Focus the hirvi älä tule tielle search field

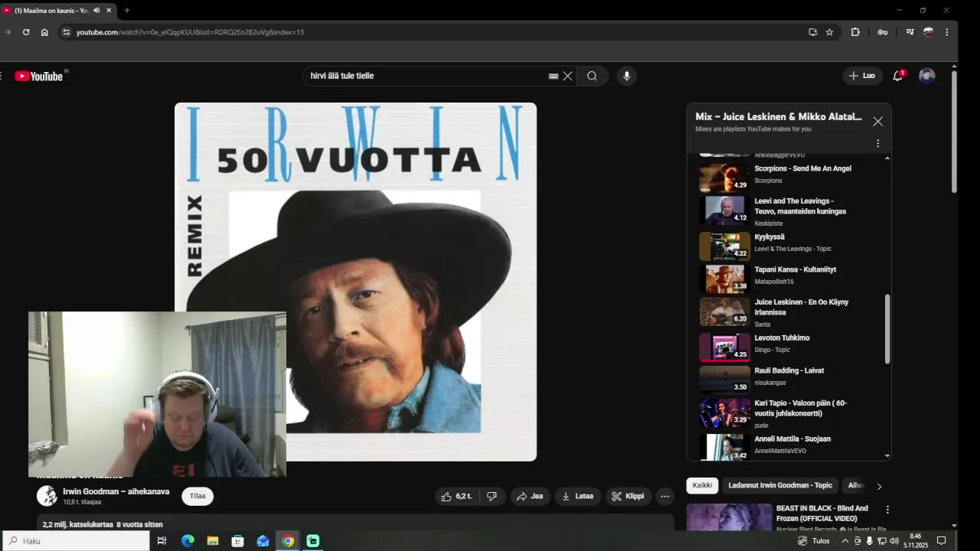(425, 76)
